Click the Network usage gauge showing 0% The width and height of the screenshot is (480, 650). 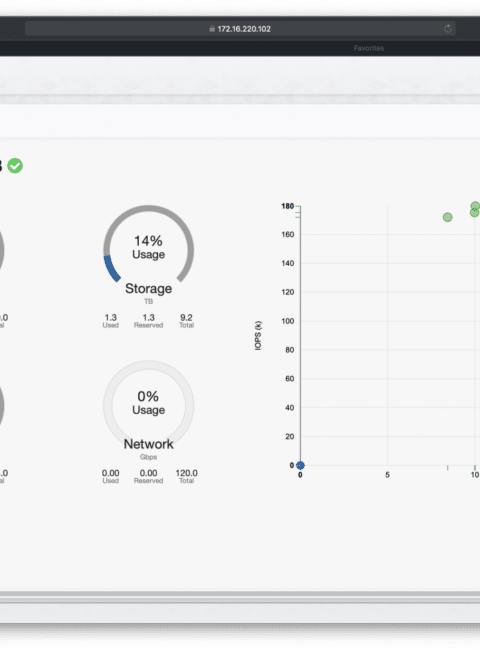[148, 400]
